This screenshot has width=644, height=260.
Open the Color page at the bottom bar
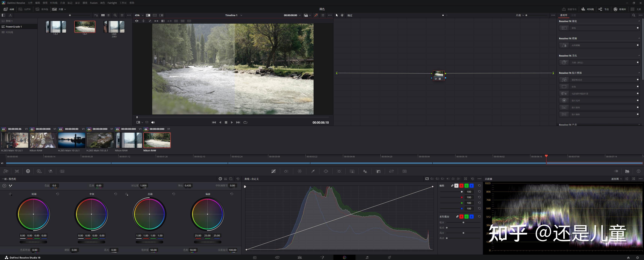click(x=344, y=258)
